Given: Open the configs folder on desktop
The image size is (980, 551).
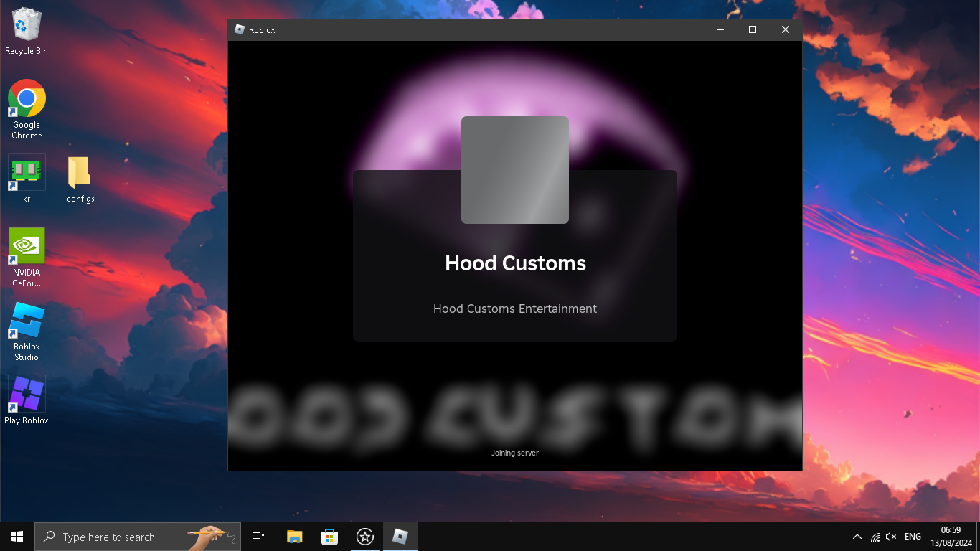Looking at the screenshot, I should [80, 179].
